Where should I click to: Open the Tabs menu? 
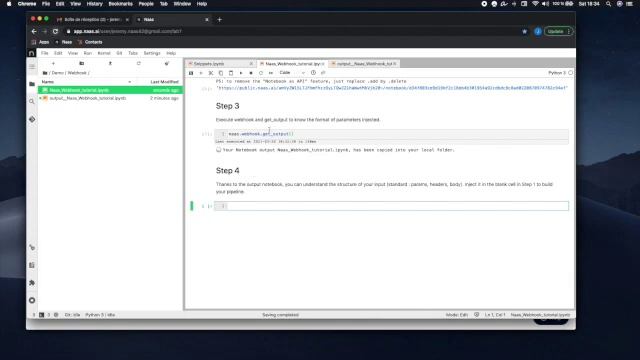(133, 53)
